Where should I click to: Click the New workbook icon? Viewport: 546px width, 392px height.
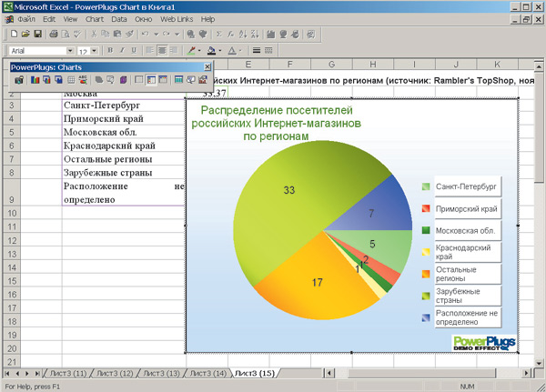tap(14, 34)
